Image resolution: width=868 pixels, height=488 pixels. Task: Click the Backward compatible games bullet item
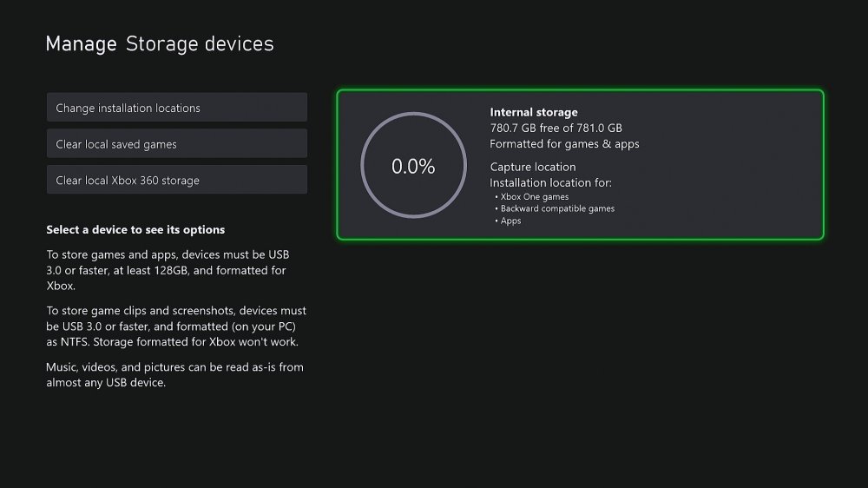tap(557, 208)
